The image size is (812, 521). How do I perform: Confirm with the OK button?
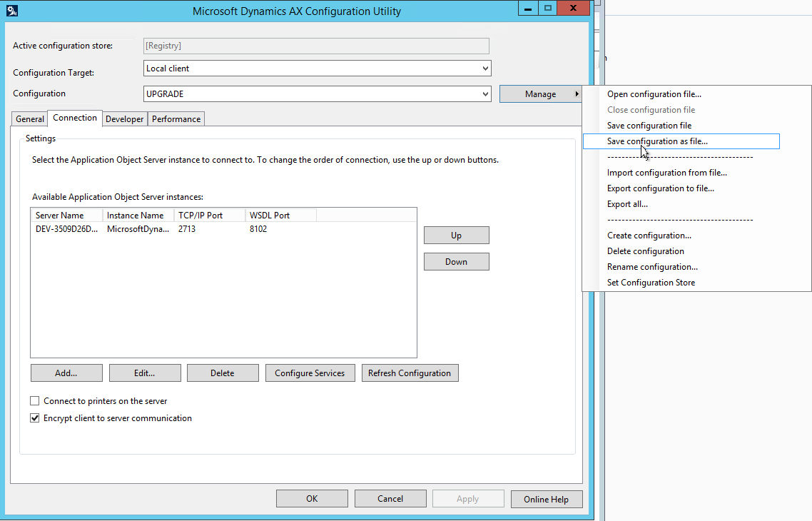click(312, 499)
